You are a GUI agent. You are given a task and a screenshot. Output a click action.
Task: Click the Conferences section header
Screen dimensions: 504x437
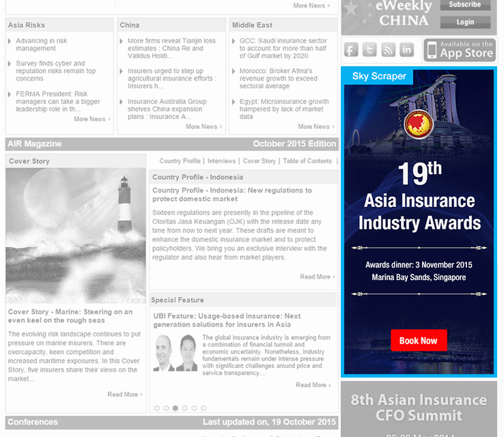coord(33,422)
